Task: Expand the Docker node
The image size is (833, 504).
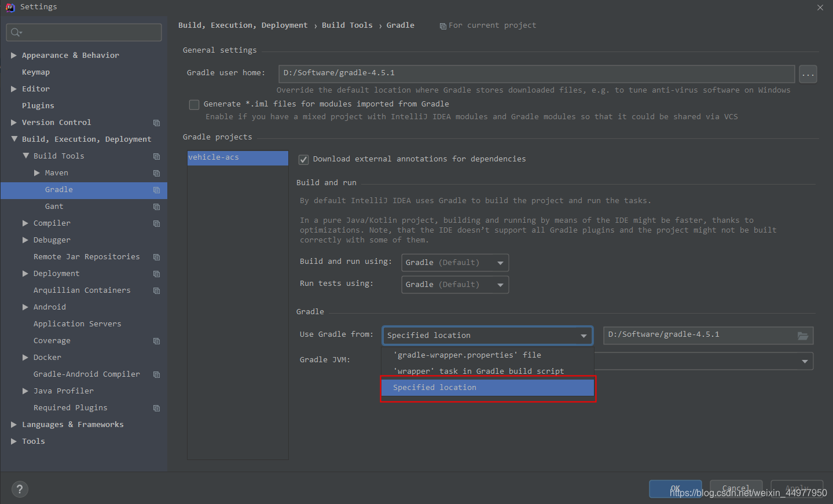Action: point(25,358)
